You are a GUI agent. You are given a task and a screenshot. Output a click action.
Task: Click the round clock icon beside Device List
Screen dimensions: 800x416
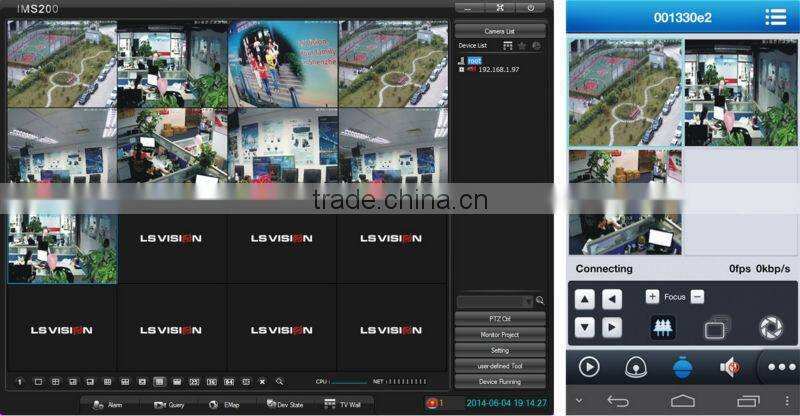(536, 46)
